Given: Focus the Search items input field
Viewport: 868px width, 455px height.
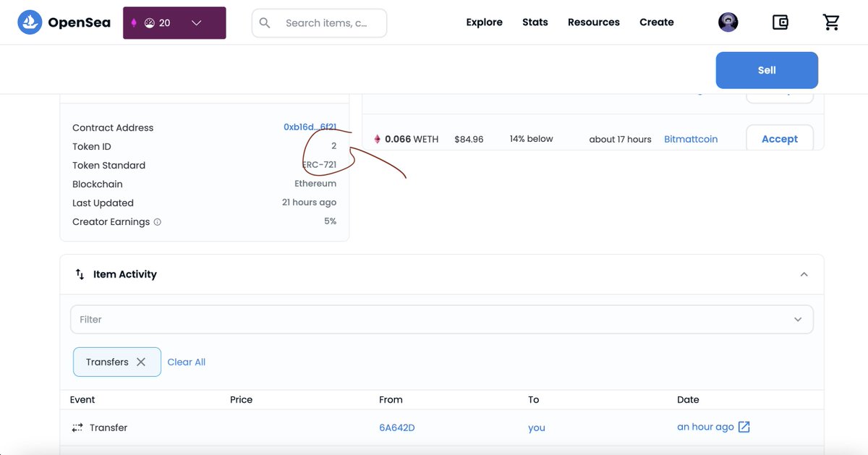Looking at the screenshot, I should click(319, 23).
